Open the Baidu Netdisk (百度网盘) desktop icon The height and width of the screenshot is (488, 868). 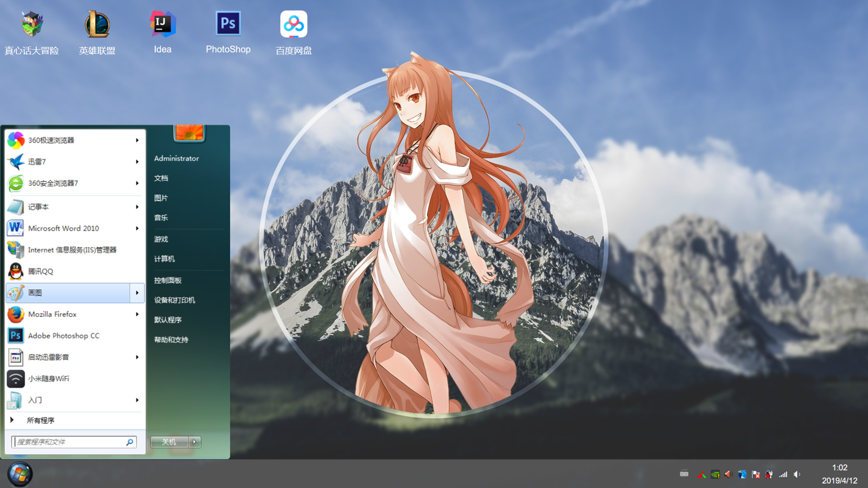tap(293, 25)
